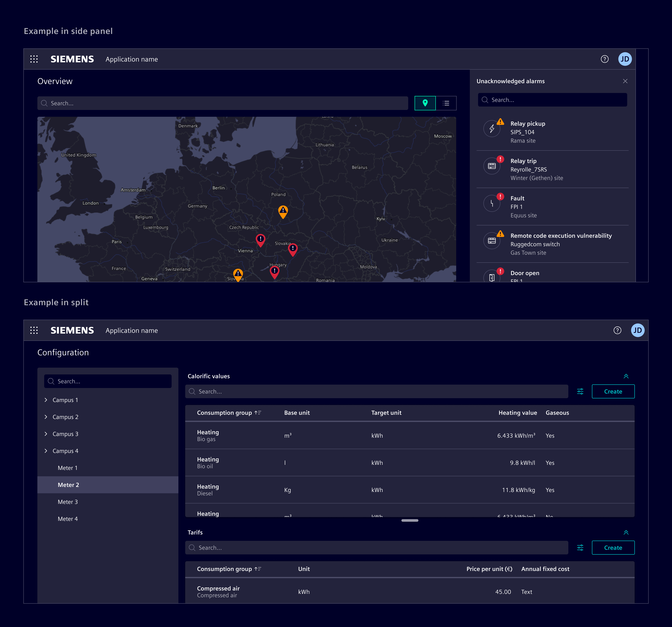Grab the split pane drag handle

coord(410,521)
